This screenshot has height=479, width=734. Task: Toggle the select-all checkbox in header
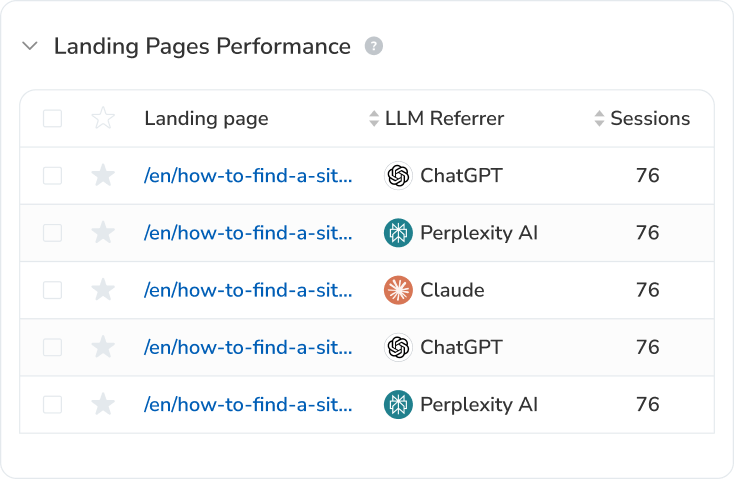click(52, 119)
